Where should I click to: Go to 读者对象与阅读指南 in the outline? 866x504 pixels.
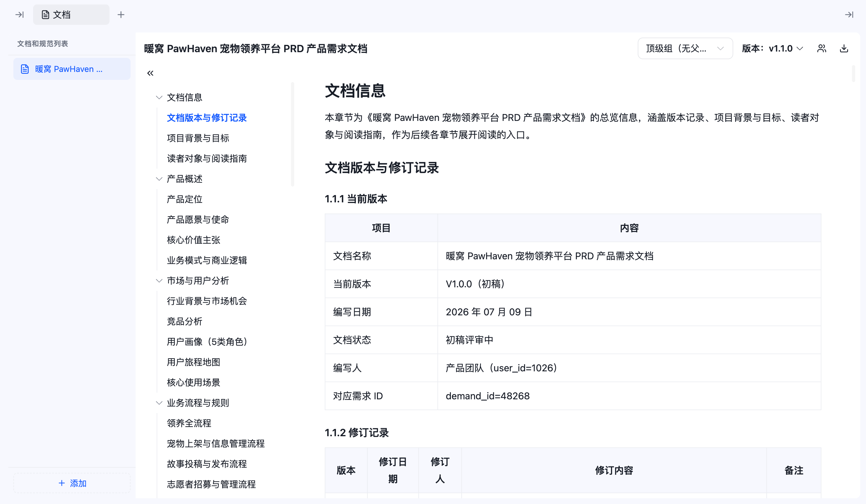(207, 159)
